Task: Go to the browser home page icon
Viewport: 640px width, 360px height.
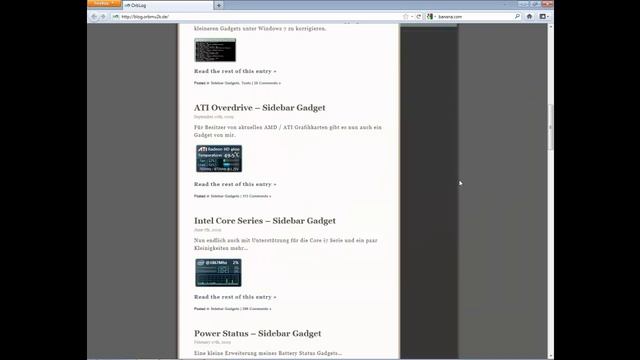Action: tap(529, 17)
